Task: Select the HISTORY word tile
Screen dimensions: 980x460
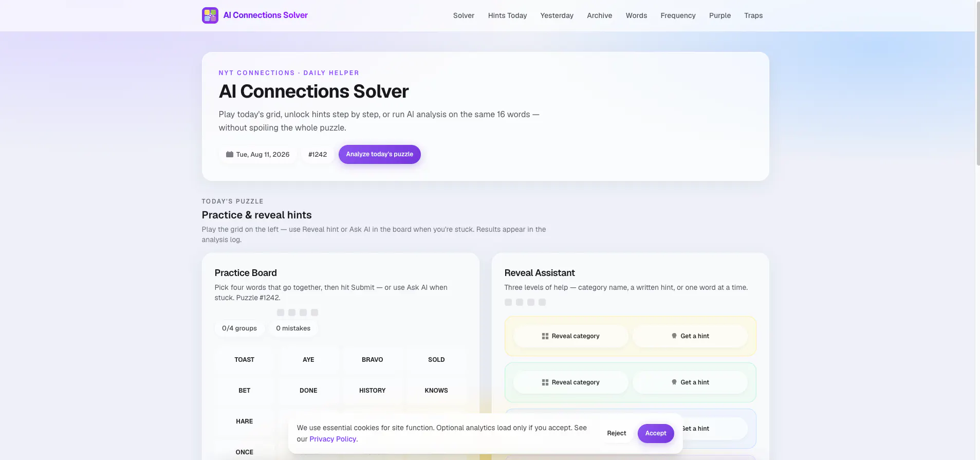Action: pos(373,391)
